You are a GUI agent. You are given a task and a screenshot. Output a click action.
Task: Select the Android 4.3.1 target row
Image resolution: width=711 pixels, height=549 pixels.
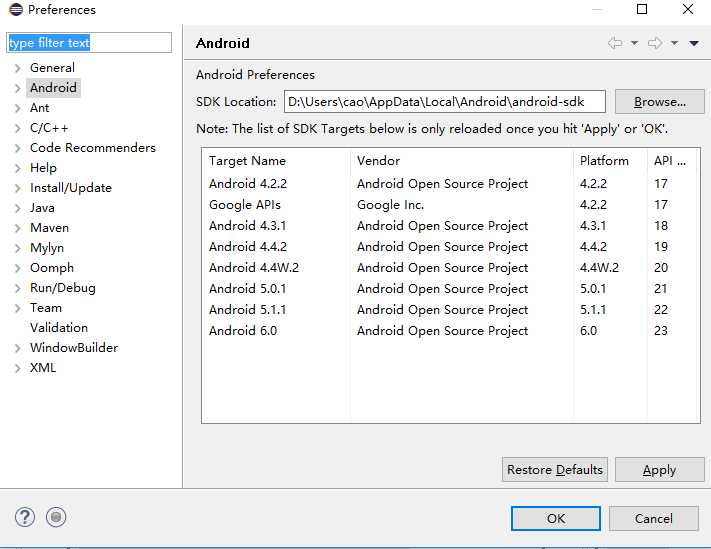[451, 225]
